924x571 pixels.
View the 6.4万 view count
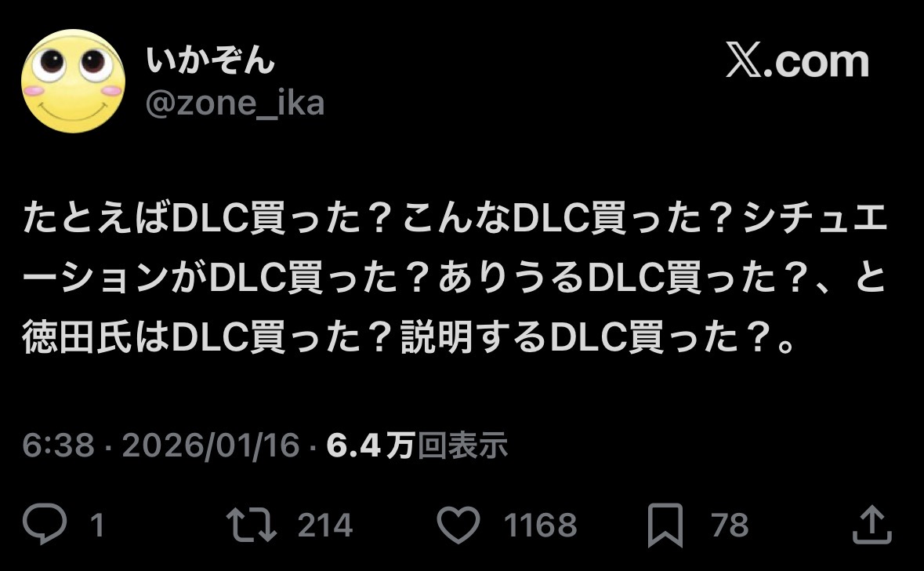click(x=371, y=445)
